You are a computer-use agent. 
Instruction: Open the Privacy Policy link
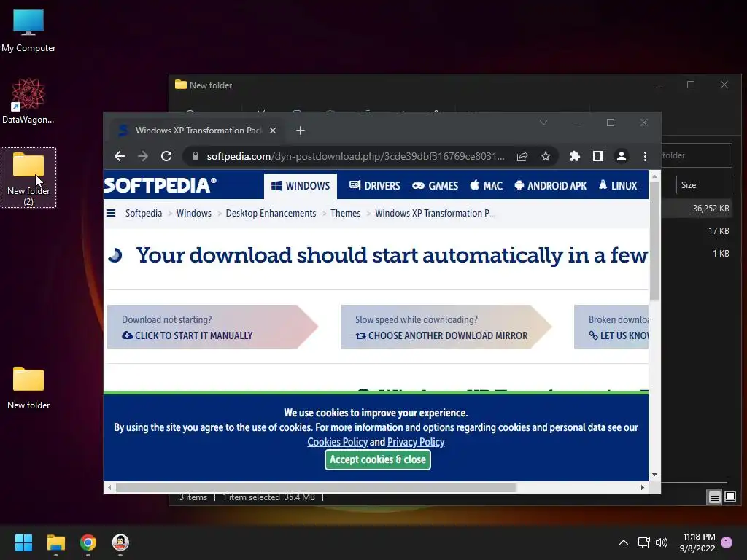416,442
